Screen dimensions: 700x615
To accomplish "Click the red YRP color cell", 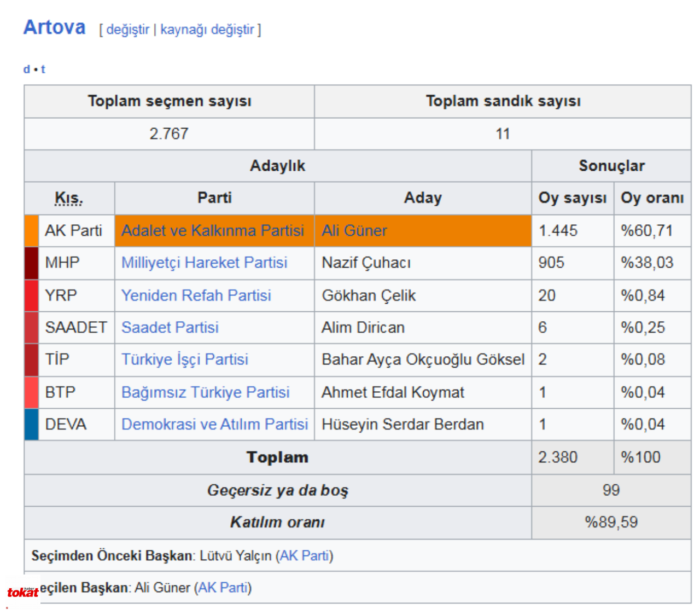I will click(x=31, y=295).
